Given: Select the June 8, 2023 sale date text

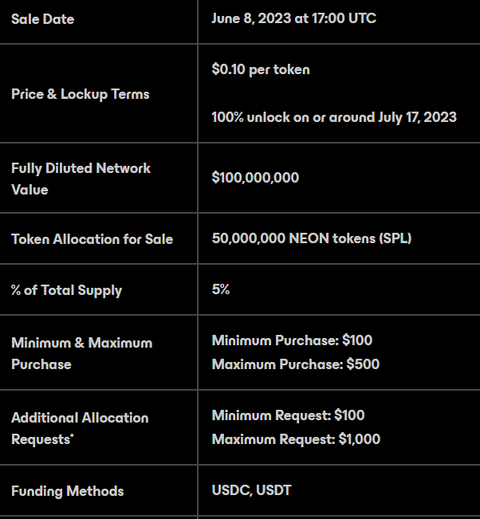Looking at the screenshot, I should click(x=294, y=18).
